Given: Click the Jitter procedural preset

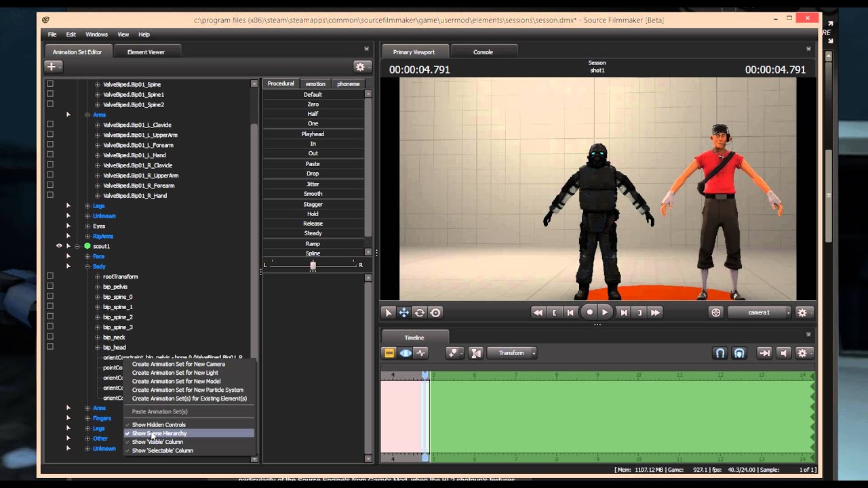Looking at the screenshot, I should [313, 184].
